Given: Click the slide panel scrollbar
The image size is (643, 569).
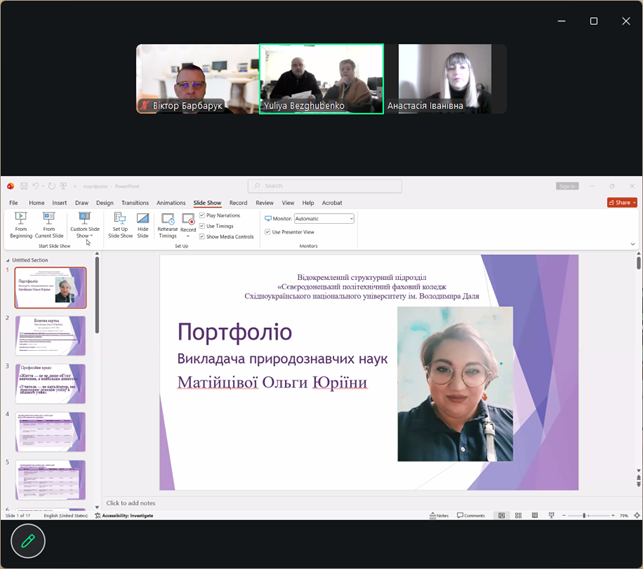Looking at the screenshot, I should 97,295.
